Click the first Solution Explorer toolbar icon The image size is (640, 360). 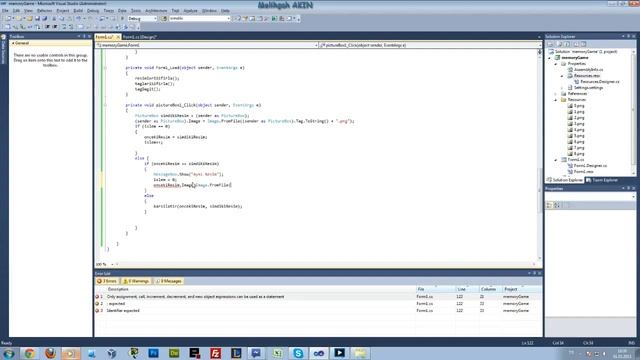(x=551, y=44)
